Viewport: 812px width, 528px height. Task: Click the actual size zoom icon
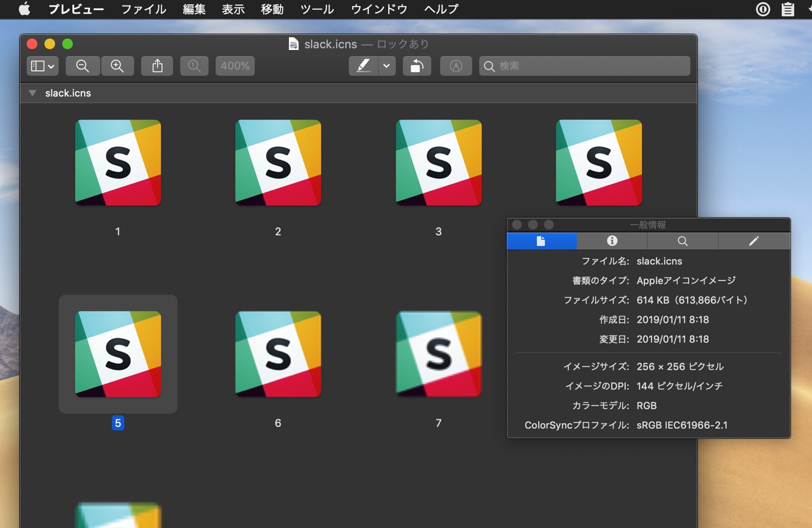click(x=194, y=66)
